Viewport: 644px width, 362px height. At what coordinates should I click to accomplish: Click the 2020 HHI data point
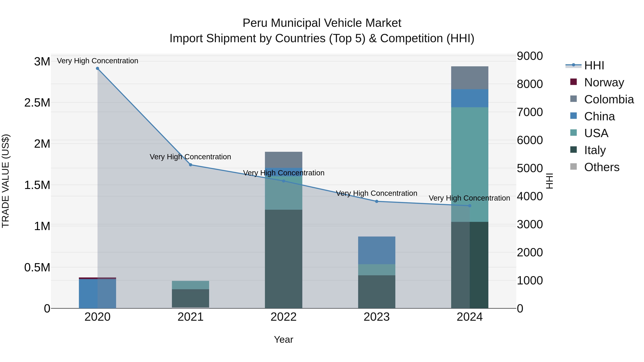tap(97, 68)
